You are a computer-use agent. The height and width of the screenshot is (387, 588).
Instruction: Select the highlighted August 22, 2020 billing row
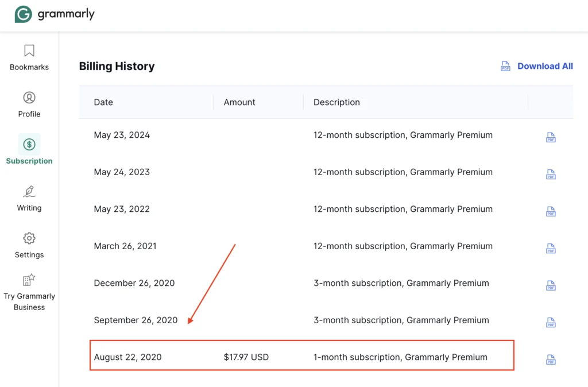pos(301,356)
